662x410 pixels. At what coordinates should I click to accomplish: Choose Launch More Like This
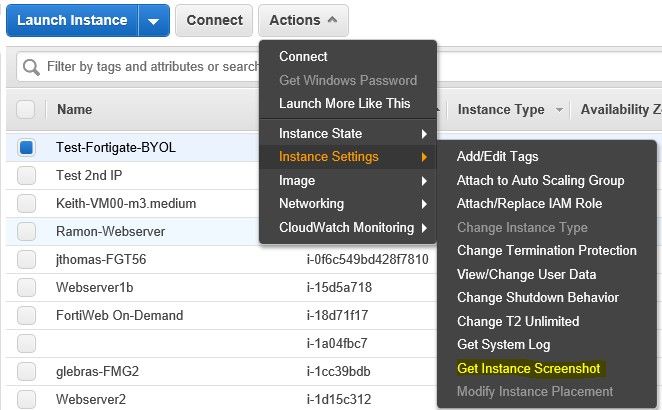[x=344, y=103]
